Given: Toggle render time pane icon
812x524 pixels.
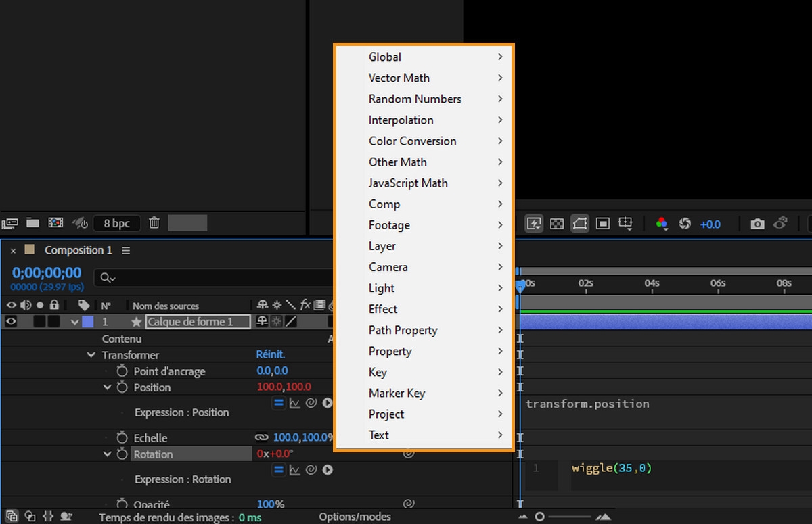Looking at the screenshot, I should pyautogui.click(x=66, y=516).
